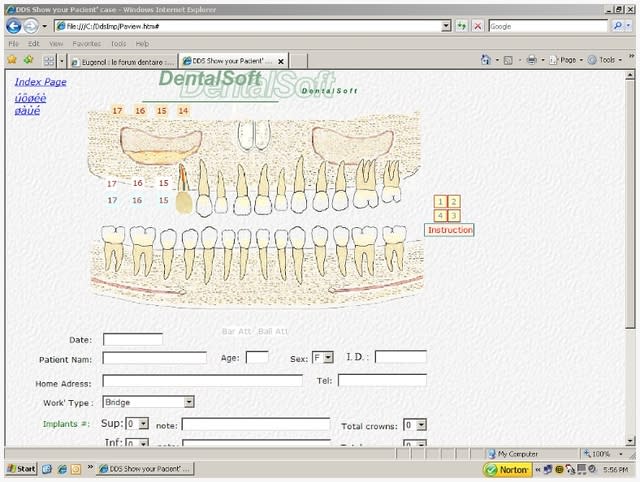
Task: Click quadrant number 1 box
Action: pos(440,202)
